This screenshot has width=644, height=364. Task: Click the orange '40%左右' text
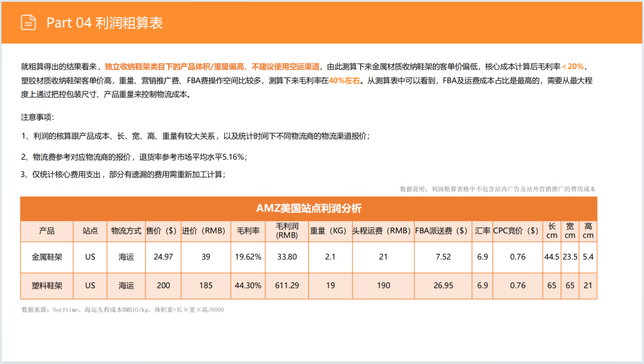tap(344, 80)
